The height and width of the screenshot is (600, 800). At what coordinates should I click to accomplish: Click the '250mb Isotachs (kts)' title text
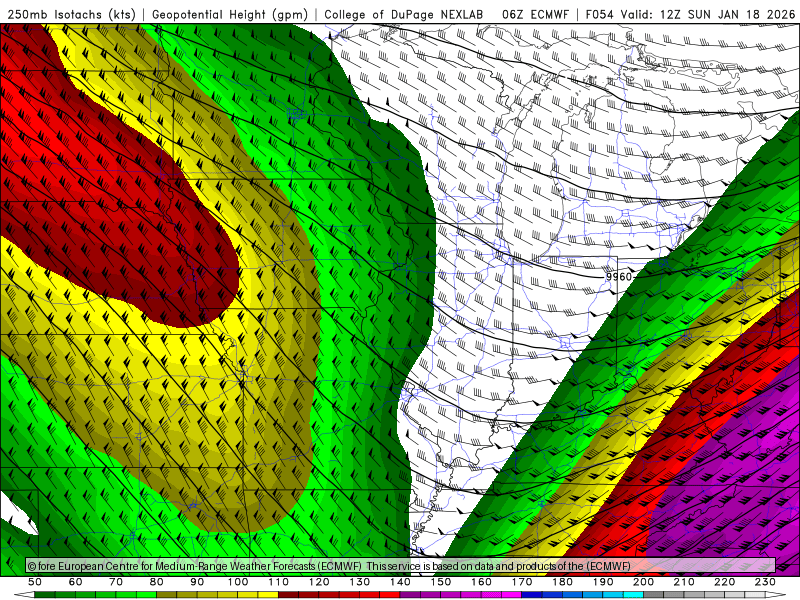pyautogui.click(x=72, y=14)
